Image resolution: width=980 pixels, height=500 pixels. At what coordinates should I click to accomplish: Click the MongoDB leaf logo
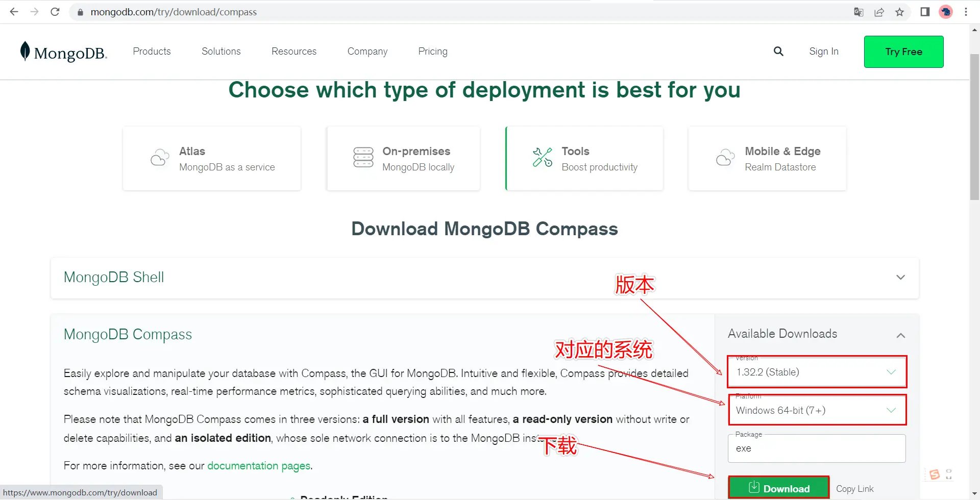click(25, 51)
